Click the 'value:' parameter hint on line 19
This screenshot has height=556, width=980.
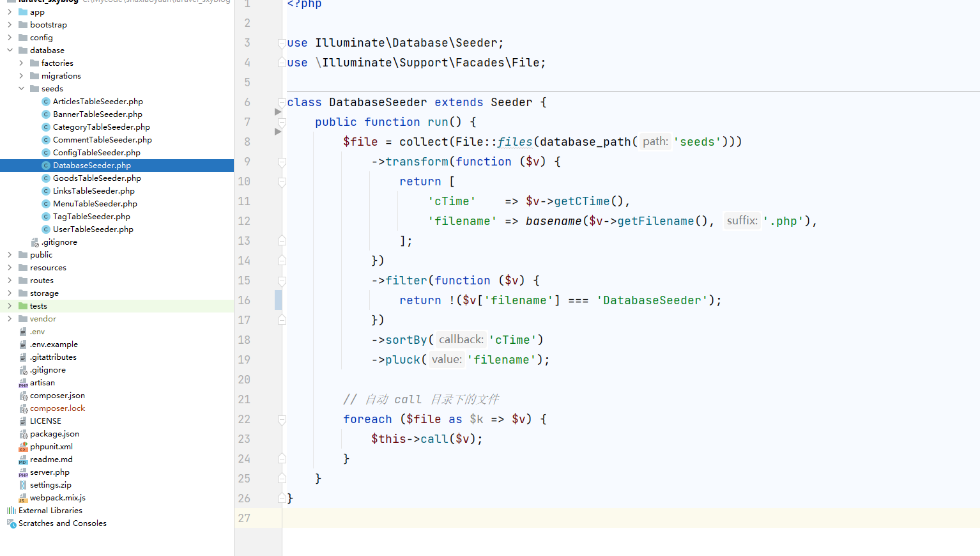tap(447, 359)
